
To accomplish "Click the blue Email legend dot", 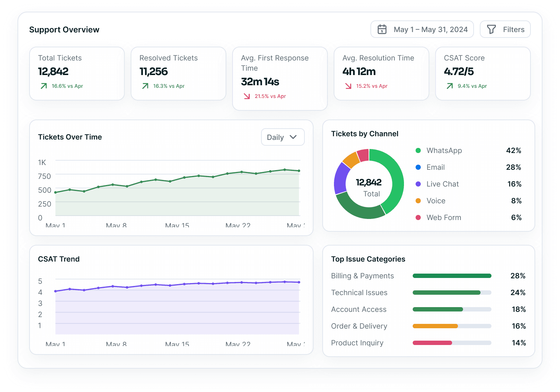I will (x=418, y=167).
